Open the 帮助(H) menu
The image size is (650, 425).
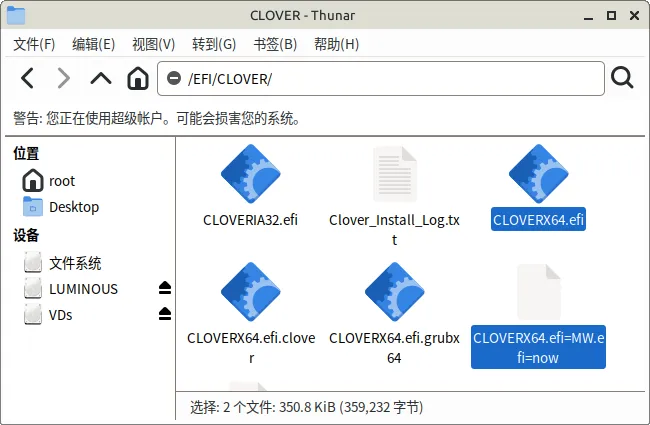pos(336,44)
